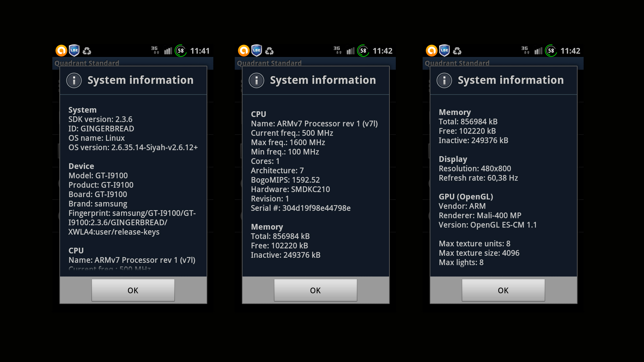Tap the signal bars icon in right screenshot
644x362 pixels.
coord(538,51)
